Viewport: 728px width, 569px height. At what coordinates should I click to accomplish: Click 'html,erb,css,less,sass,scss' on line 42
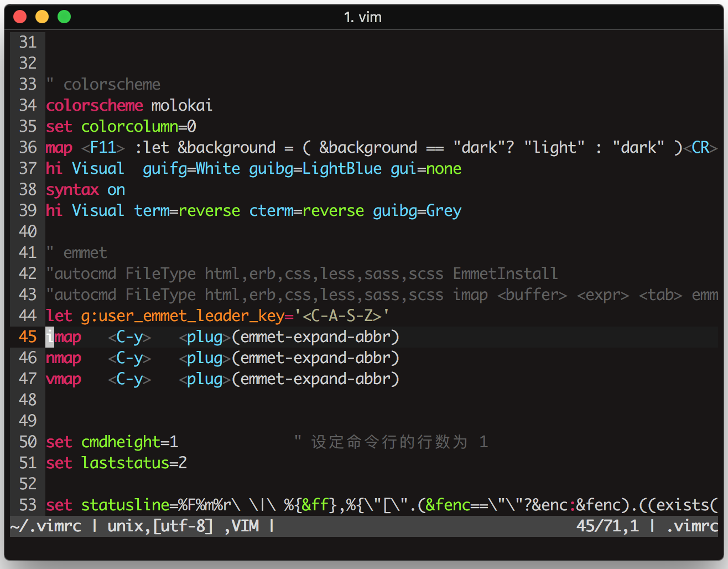tap(324, 273)
